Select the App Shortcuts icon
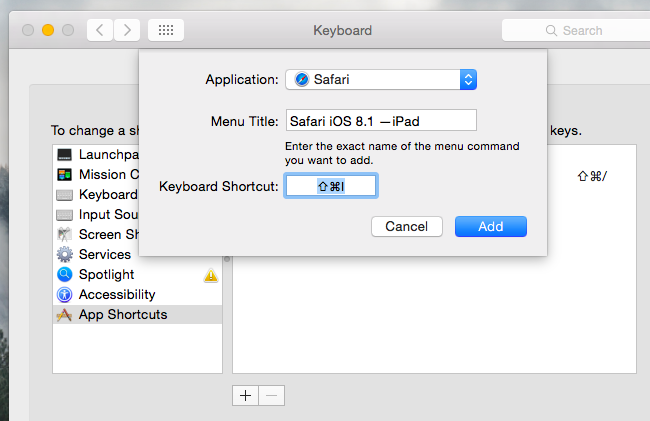 (64, 315)
